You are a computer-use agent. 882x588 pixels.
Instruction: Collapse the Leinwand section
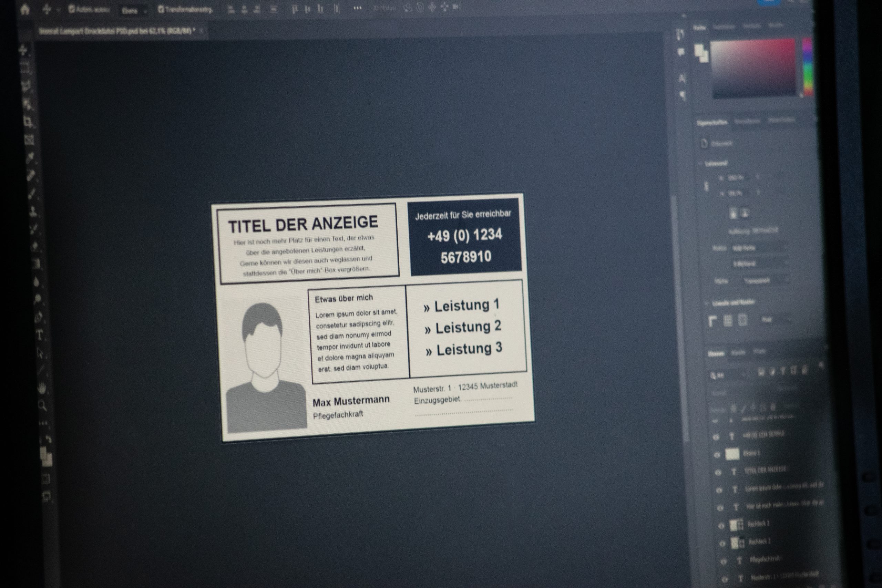[700, 164]
